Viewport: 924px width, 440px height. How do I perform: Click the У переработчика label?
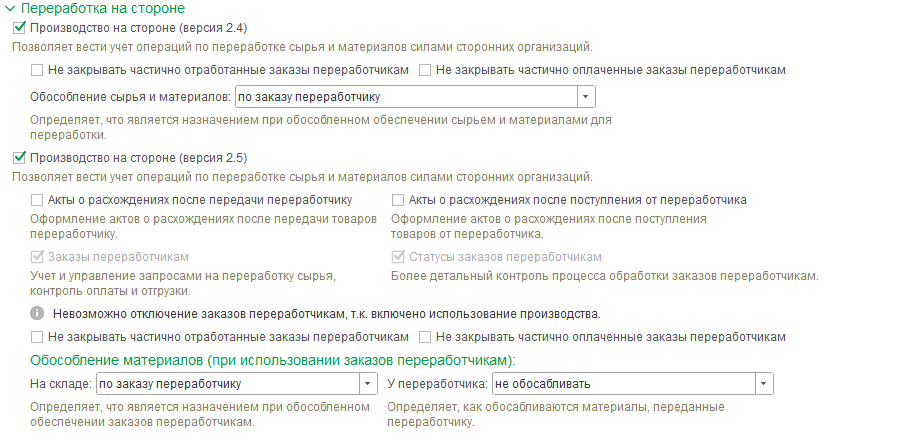click(x=437, y=384)
